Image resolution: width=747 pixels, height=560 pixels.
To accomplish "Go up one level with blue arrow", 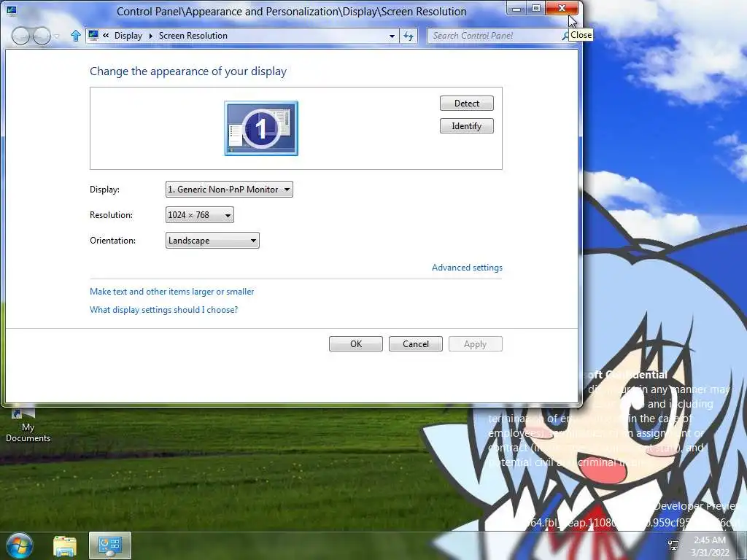I will tap(75, 36).
